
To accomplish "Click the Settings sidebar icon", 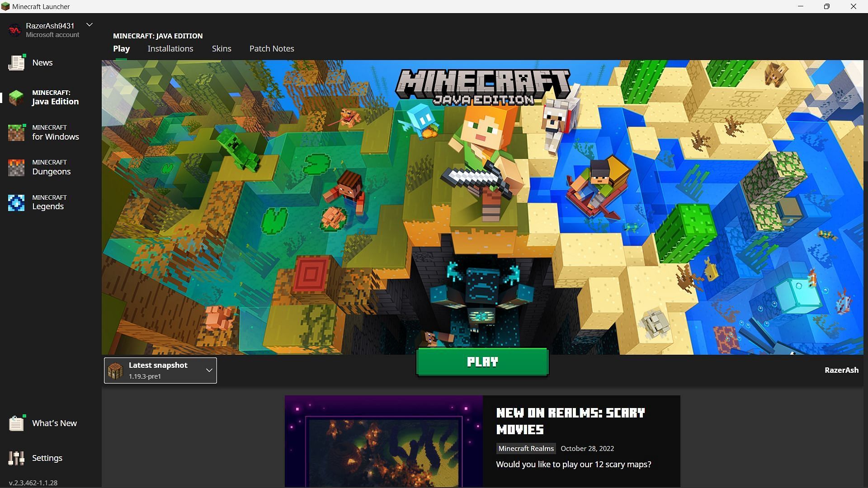I will (17, 458).
